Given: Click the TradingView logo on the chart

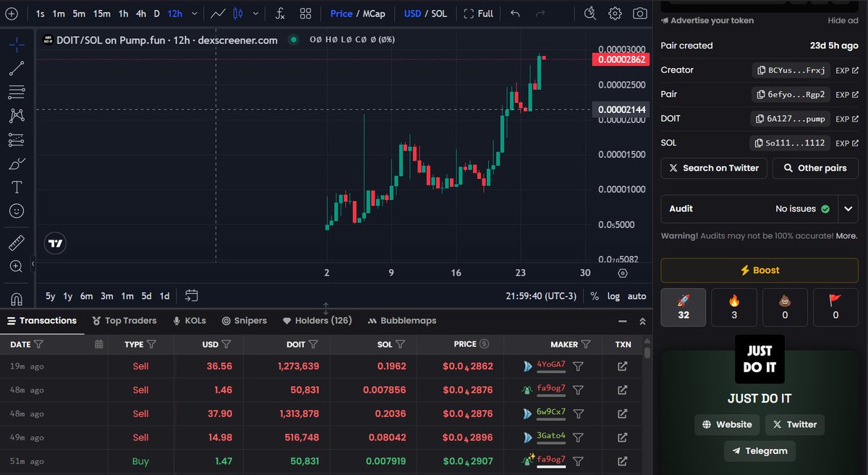Looking at the screenshot, I should [54, 244].
